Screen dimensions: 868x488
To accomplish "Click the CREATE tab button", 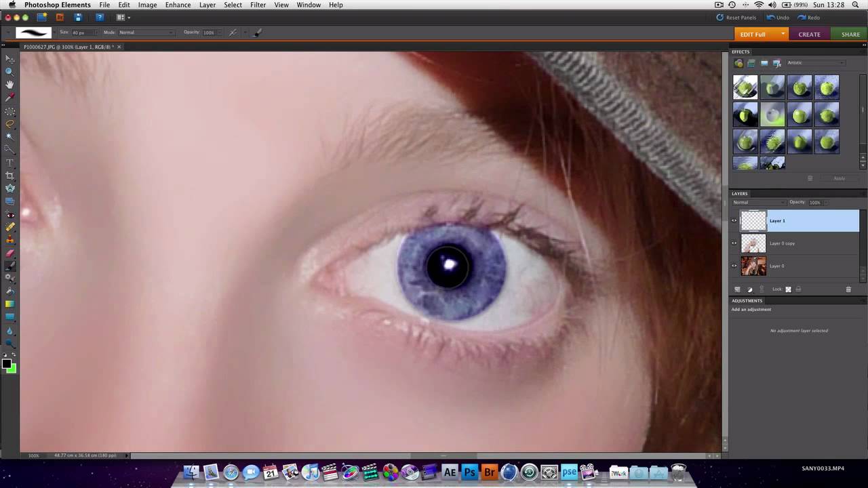I will [809, 35].
